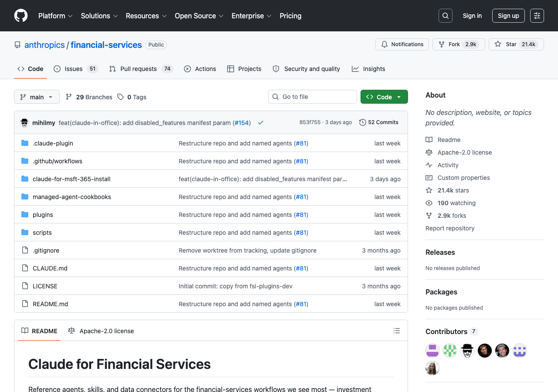Open the search magnifier button
Screen dimensions: 558x392
[446, 16]
